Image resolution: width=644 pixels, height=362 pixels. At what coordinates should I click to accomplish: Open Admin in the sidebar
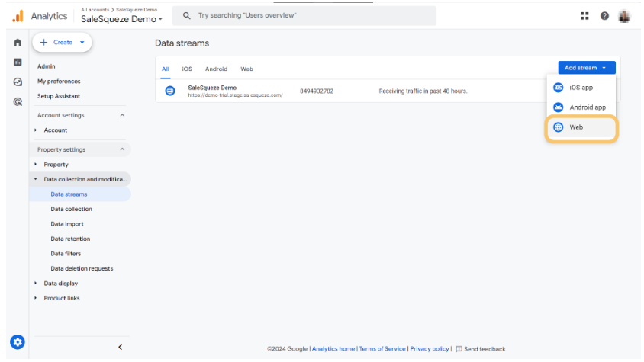pos(46,66)
